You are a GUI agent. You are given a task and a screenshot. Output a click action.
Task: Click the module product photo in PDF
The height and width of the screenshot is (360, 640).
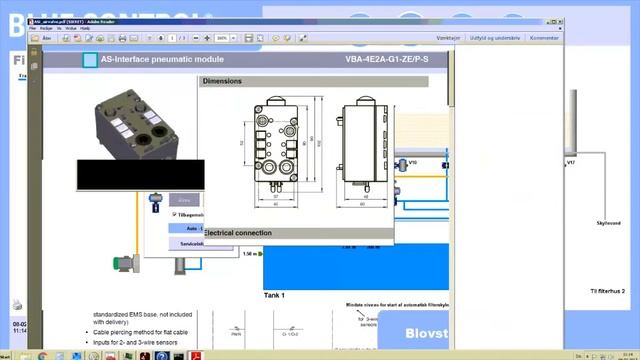136,124
